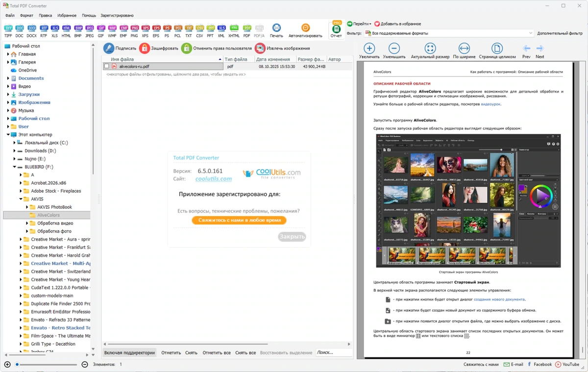The width and height of the screenshot is (588, 372).
Task: Open the Перейти dropdown
Action: click(x=359, y=24)
